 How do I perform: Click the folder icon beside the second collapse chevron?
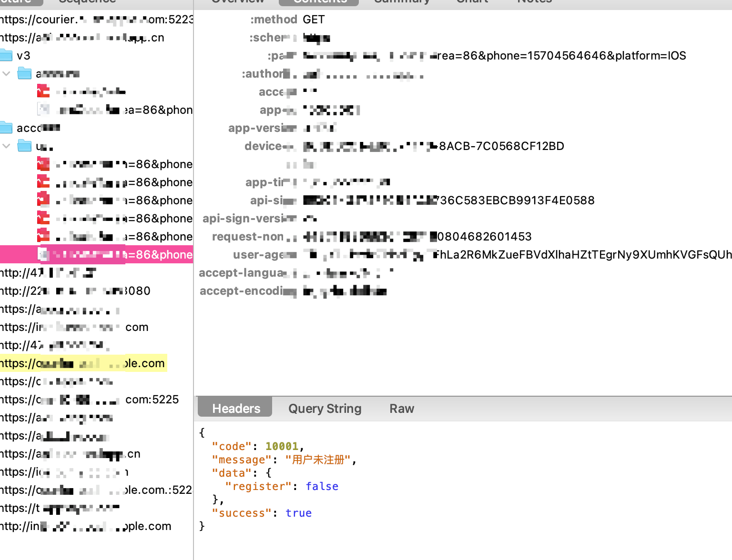tap(24, 146)
